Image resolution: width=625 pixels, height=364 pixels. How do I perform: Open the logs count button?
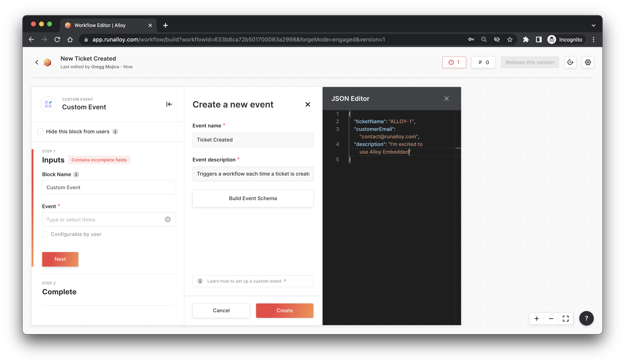(483, 62)
